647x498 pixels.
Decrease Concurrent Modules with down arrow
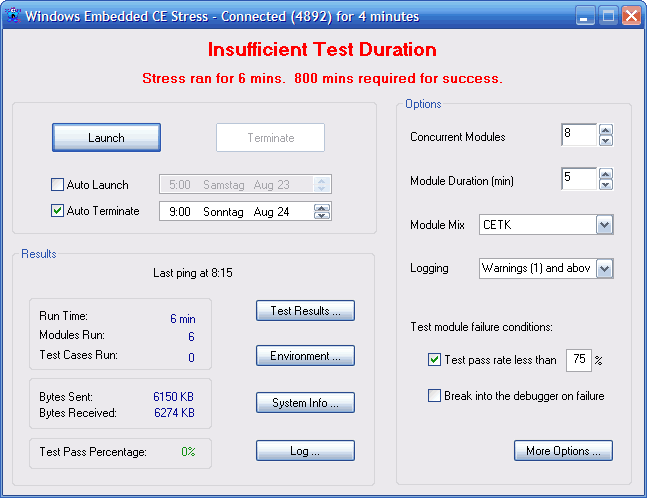pyautogui.click(x=606, y=141)
